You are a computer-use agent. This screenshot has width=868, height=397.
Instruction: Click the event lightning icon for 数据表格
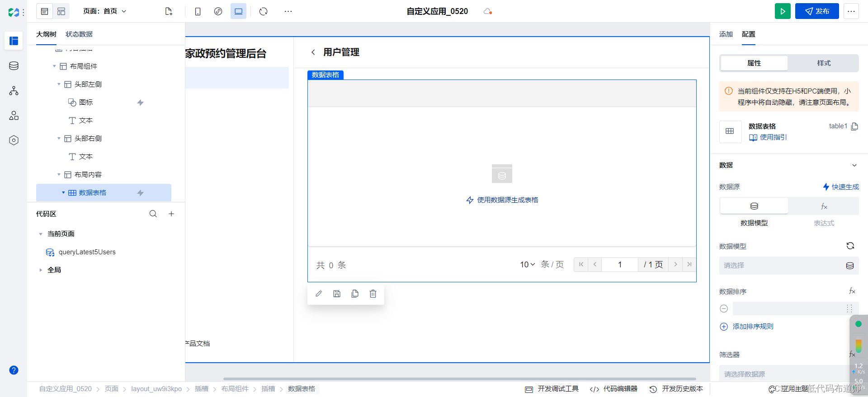(x=141, y=193)
